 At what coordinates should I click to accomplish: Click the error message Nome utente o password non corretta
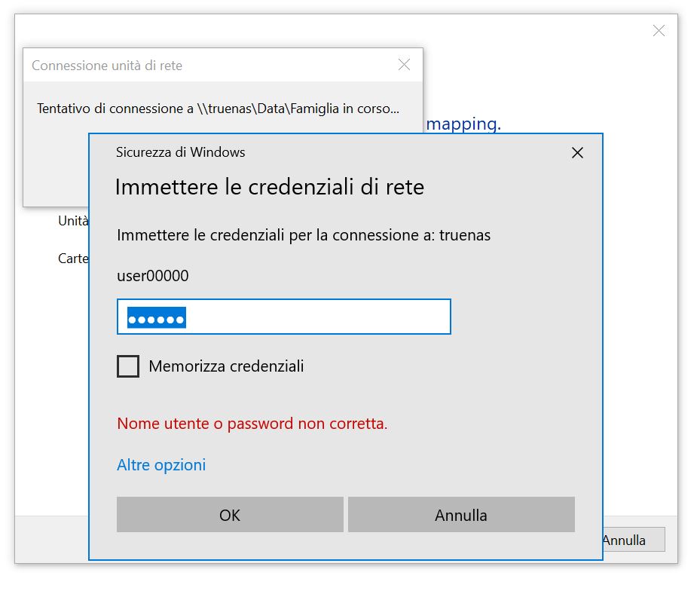tap(252, 424)
